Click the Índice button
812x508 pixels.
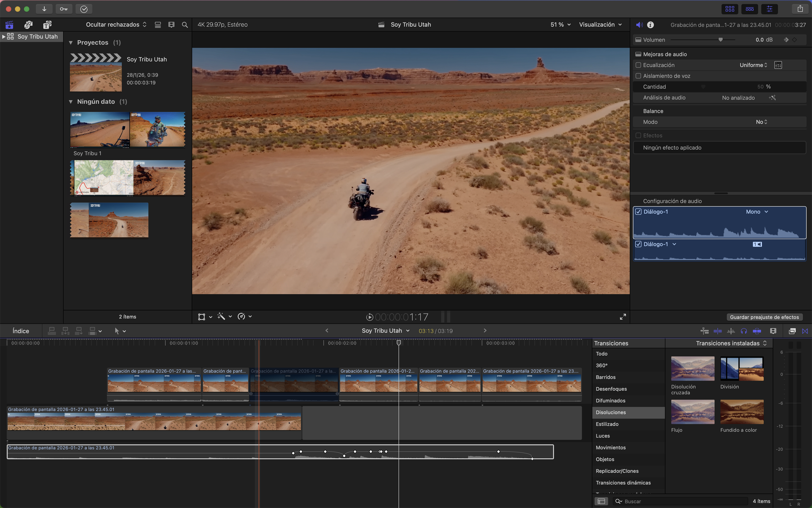(x=21, y=331)
